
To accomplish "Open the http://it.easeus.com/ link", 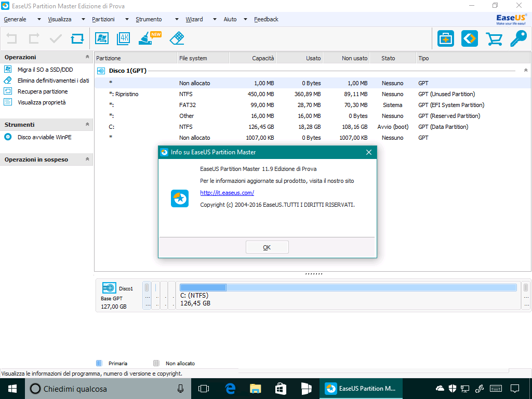I will [227, 193].
